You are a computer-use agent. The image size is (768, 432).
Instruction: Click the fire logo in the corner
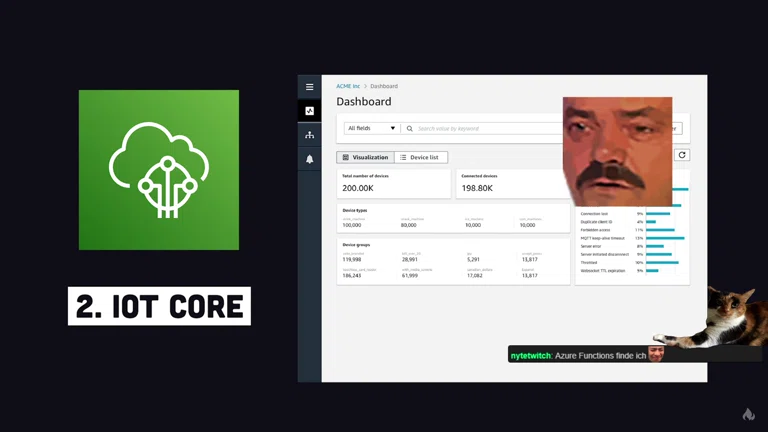(x=748, y=414)
